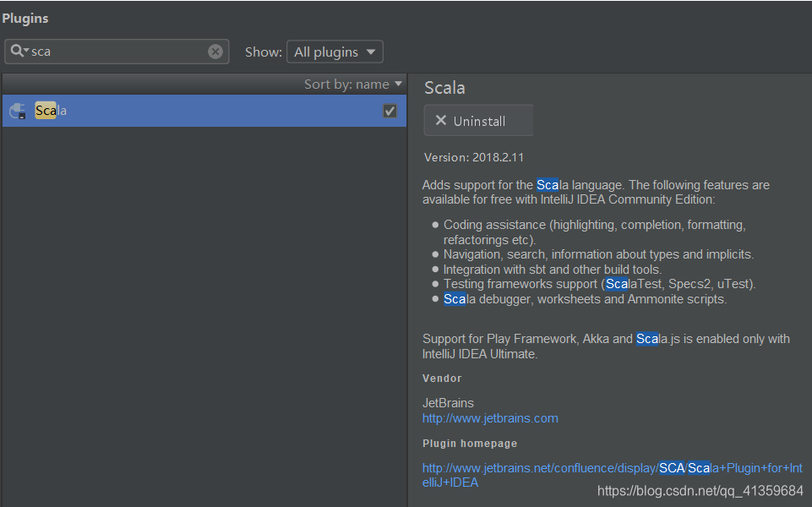
Task: Click the highlighted 'Sca' plugin name text
Action: [x=45, y=110]
